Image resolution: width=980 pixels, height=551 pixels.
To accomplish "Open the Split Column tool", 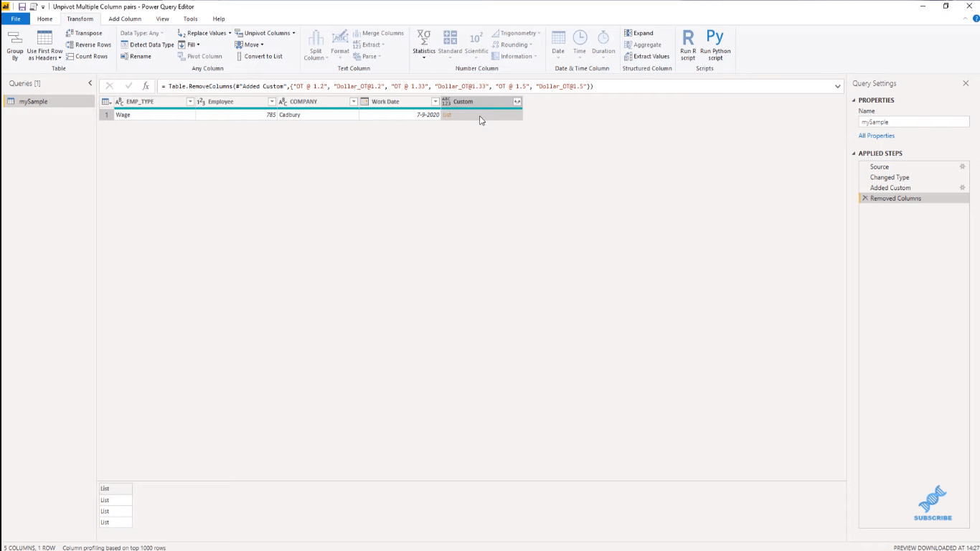I will [x=316, y=45].
